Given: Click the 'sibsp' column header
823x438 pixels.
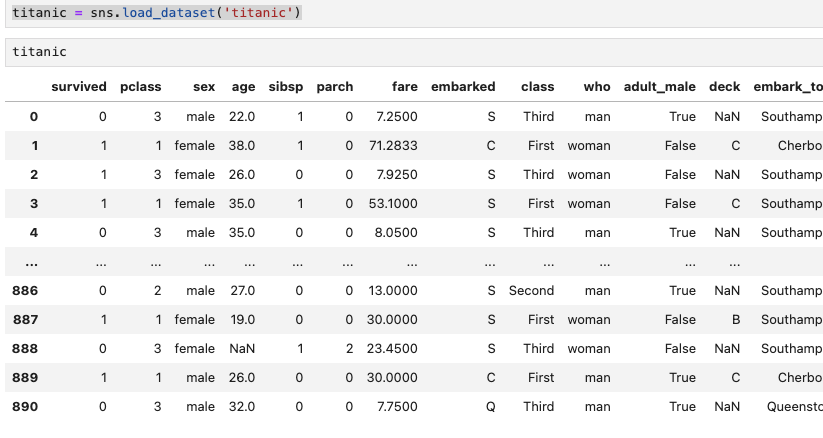Looking at the screenshot, I should pos(286,87).
